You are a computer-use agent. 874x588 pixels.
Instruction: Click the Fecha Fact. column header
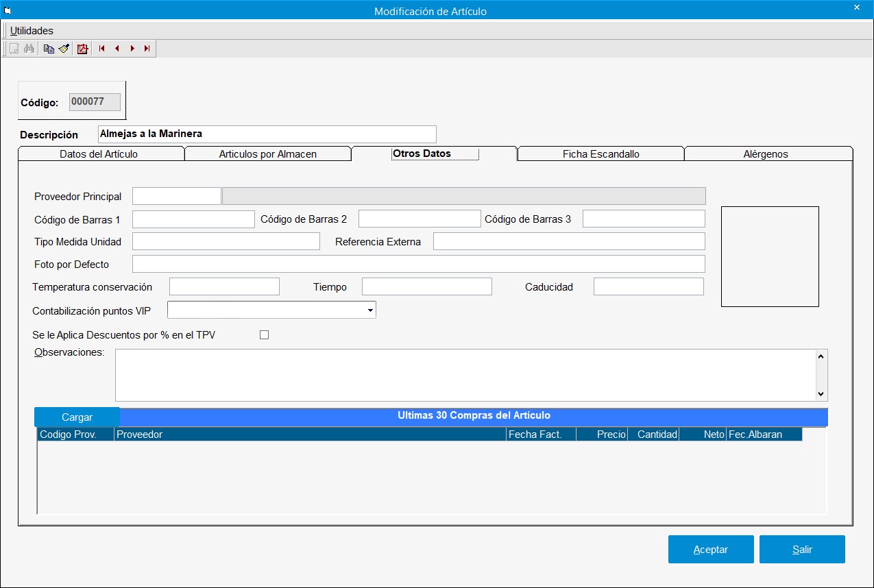[x=542, y=434]
